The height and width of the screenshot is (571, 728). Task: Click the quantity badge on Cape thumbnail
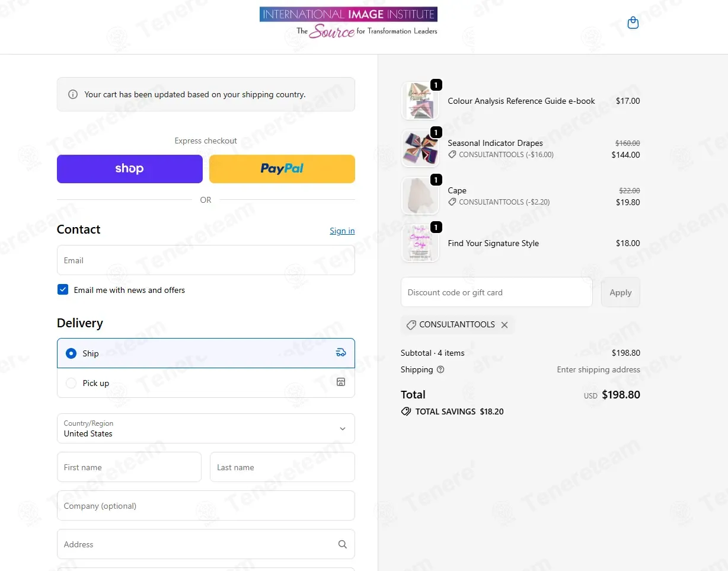(436, 180)
